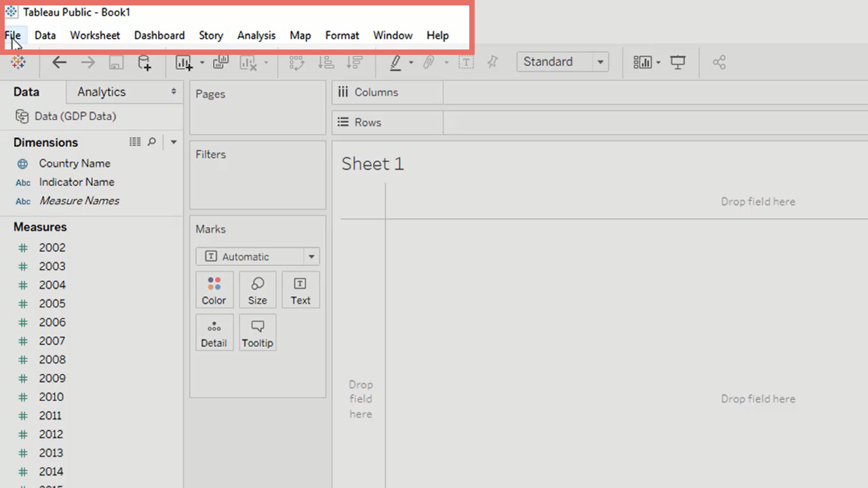Open Presentation mode icon
The height and width of the screenshot is (488, 868).
[x=677, y=62]
